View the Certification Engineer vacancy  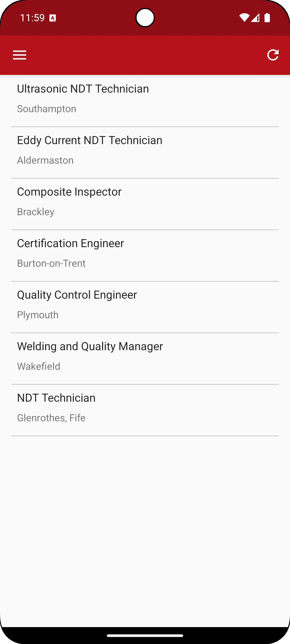click(145, 256)
